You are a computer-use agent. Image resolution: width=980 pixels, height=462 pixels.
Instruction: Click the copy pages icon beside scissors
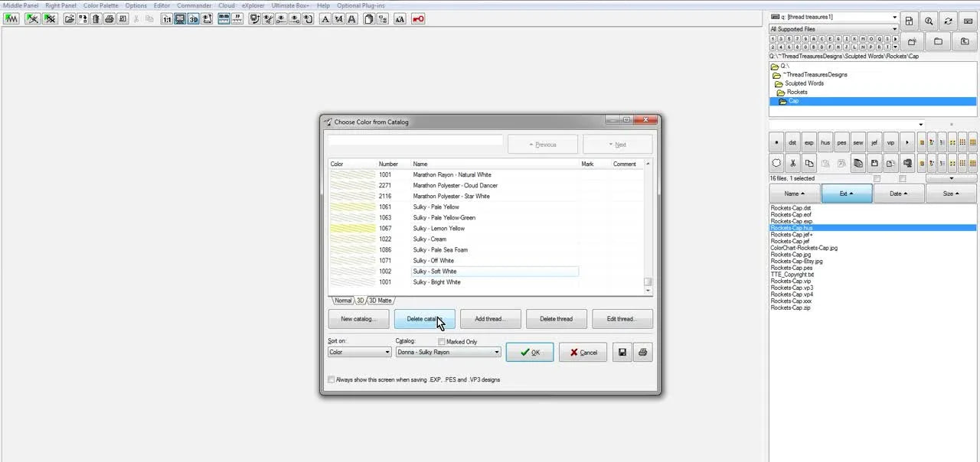coord(808,163)
